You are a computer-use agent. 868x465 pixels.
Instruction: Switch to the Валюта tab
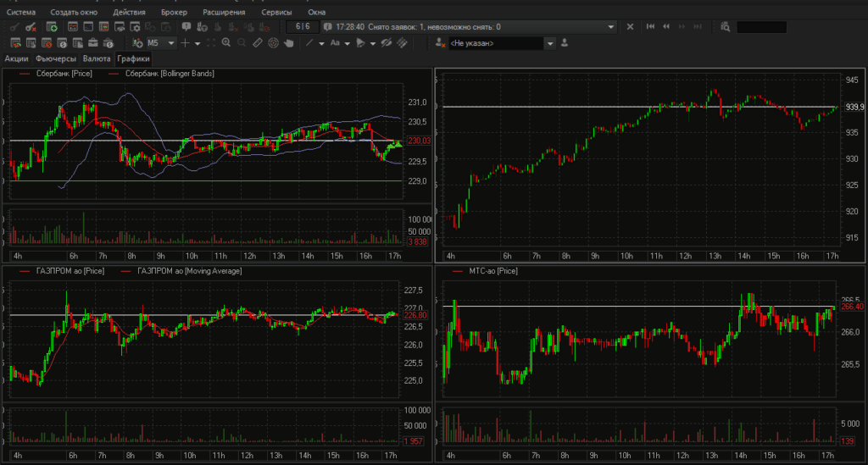click(97, 58)
